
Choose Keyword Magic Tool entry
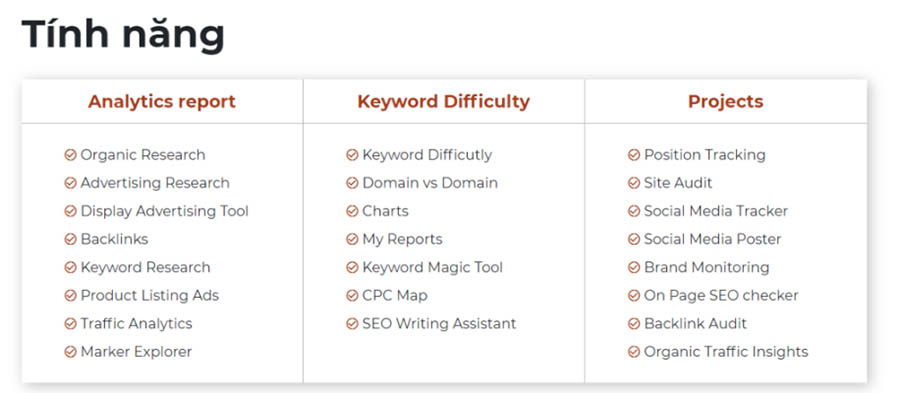click(x=432, y=267)
